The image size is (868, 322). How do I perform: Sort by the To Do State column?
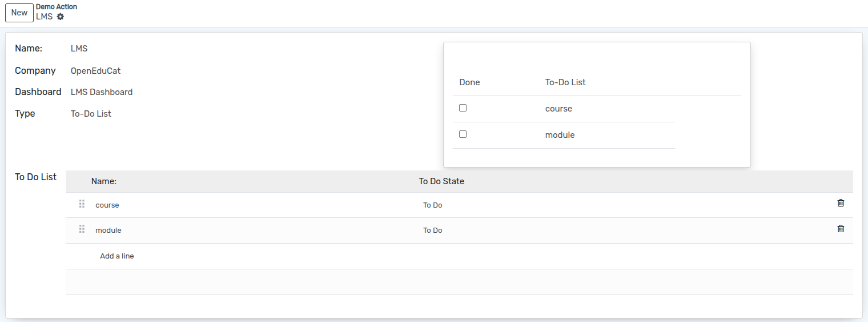(x=441, y=181)
